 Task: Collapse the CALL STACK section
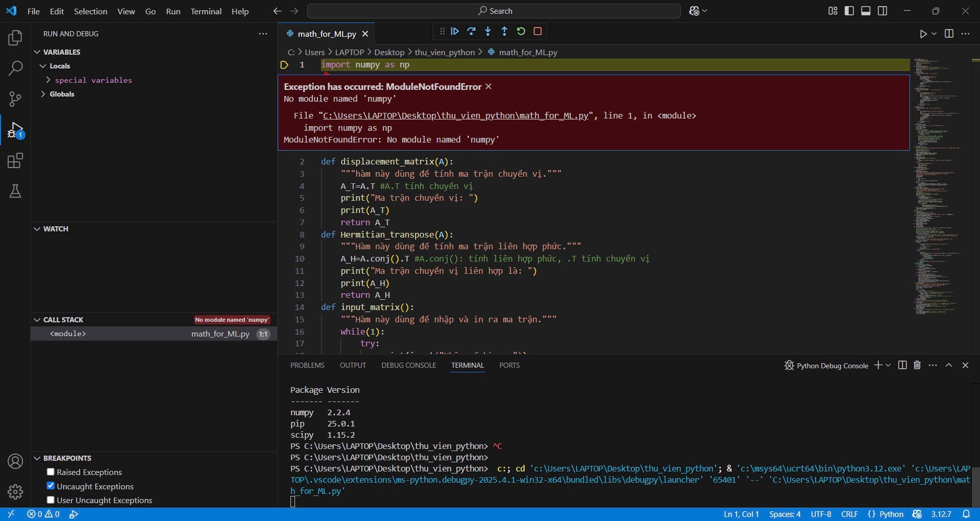click(x=37, y=320)
